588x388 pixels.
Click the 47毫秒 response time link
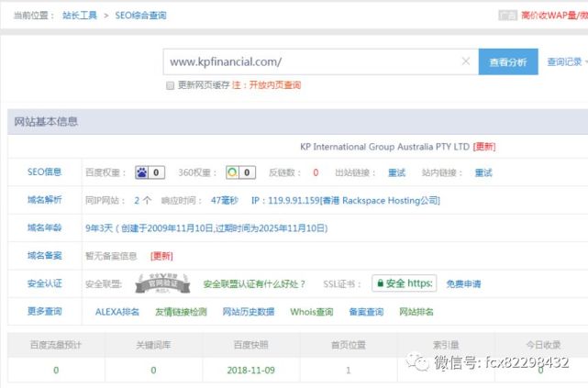(x=224, y=201)
